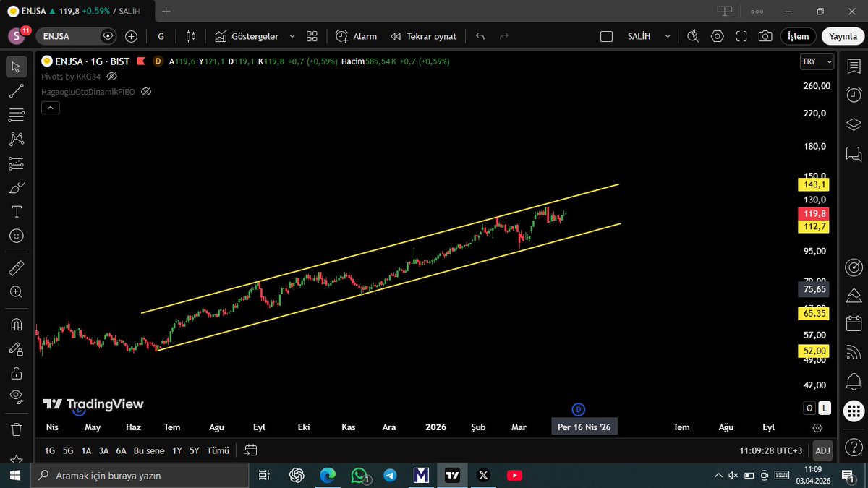
Task: Open the watchlist panel
Action: (x=854, y=66)
